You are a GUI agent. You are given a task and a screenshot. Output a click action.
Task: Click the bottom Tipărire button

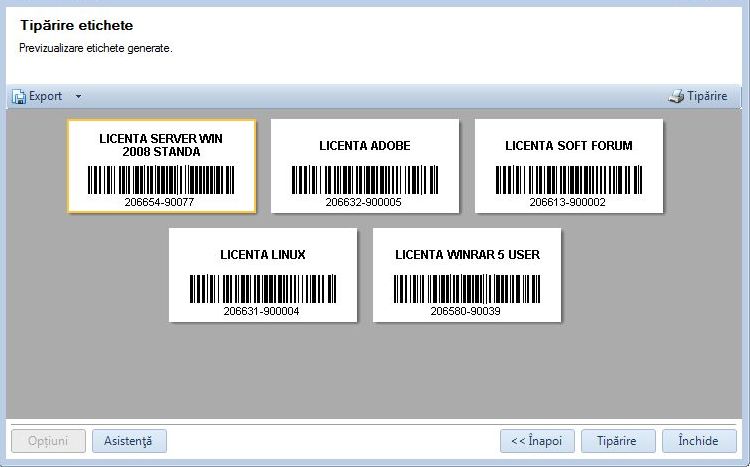pyautogui.click(x=618, y=441)
